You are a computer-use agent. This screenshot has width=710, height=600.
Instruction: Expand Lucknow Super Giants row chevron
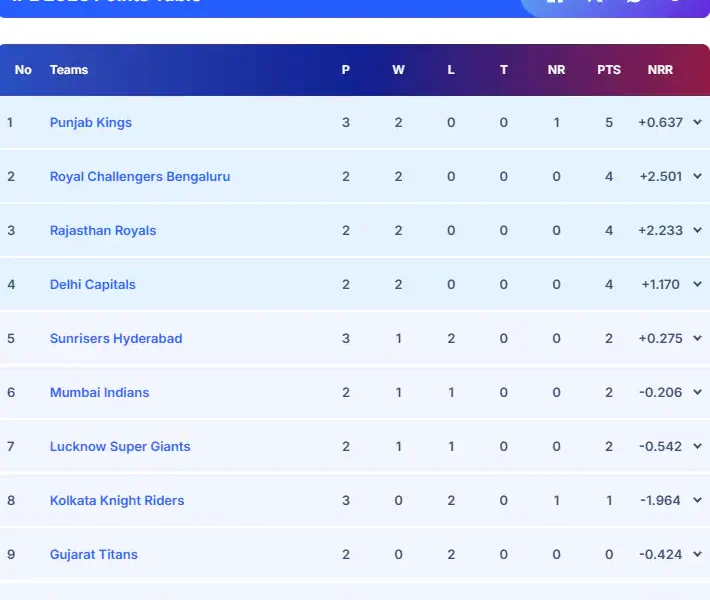pyautogui.click(x=697, y=447)
